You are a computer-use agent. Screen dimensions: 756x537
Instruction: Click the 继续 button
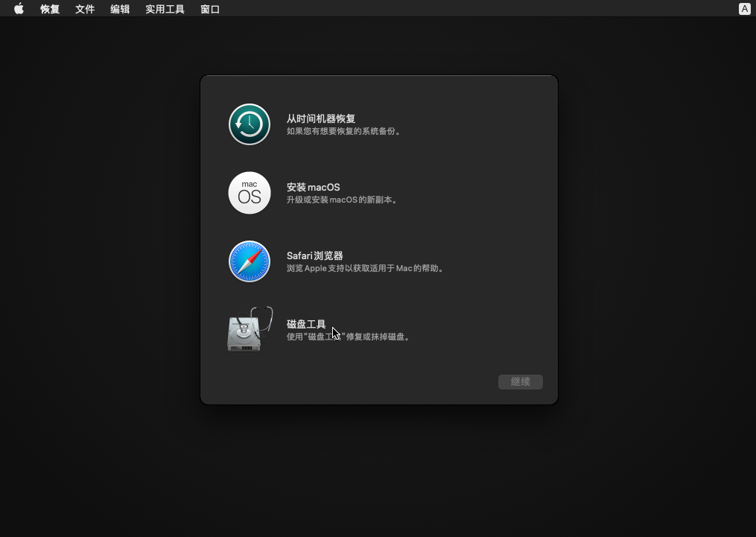pos(520,382)
